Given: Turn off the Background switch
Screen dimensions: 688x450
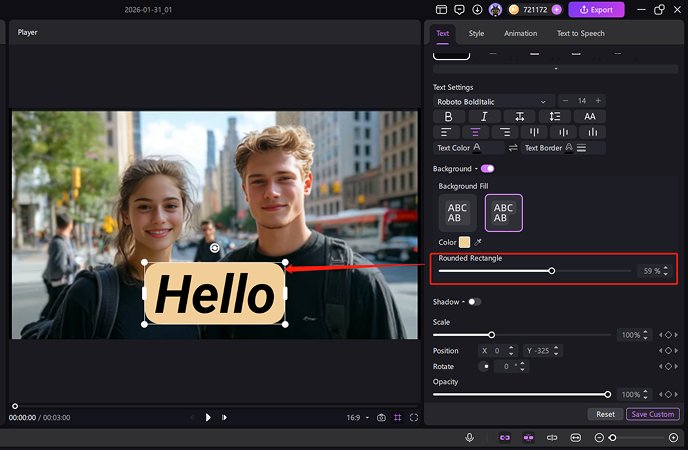Looking at the screenshot, I should coord(487,169).
